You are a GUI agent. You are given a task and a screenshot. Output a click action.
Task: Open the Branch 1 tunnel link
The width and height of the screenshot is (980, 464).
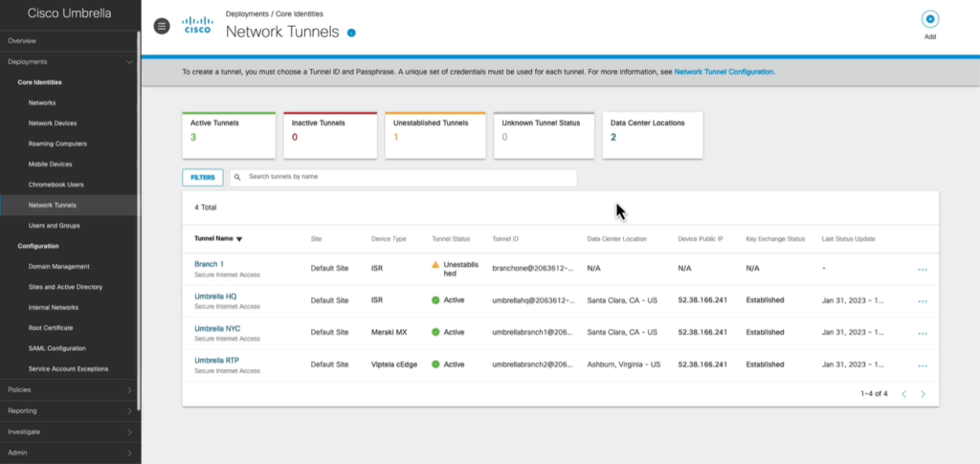[x=209, y=264]
